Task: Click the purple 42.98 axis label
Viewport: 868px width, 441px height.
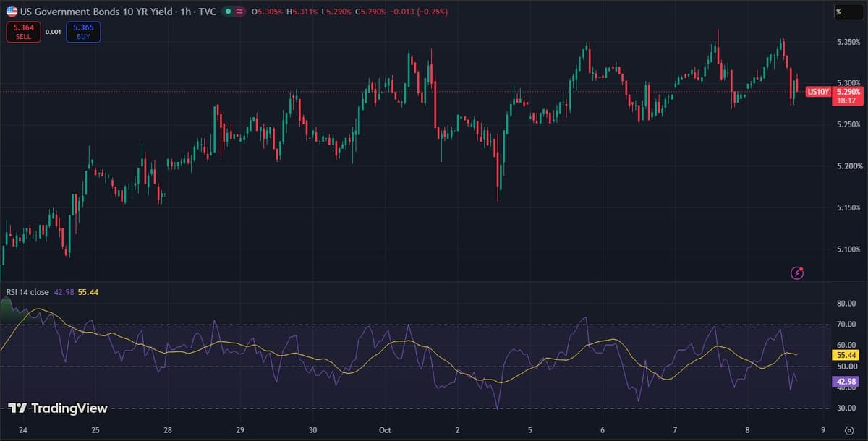Action: [846, 381]
